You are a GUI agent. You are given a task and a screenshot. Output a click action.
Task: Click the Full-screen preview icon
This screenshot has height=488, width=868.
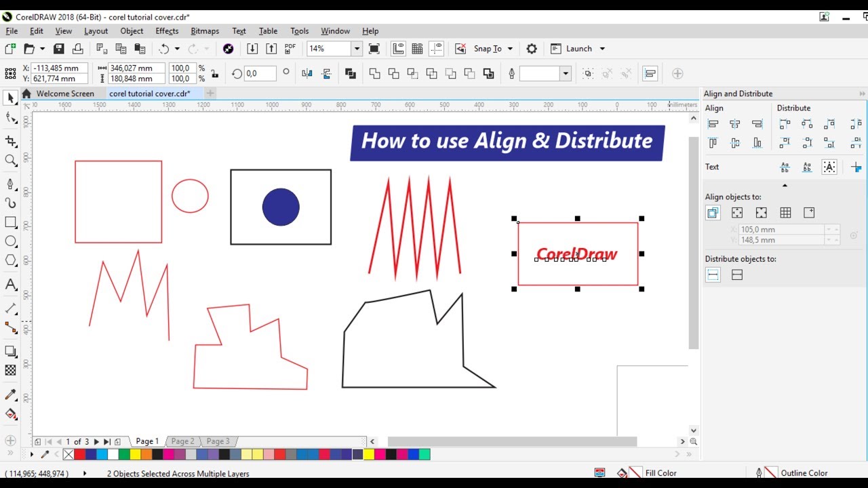[374, 49]
